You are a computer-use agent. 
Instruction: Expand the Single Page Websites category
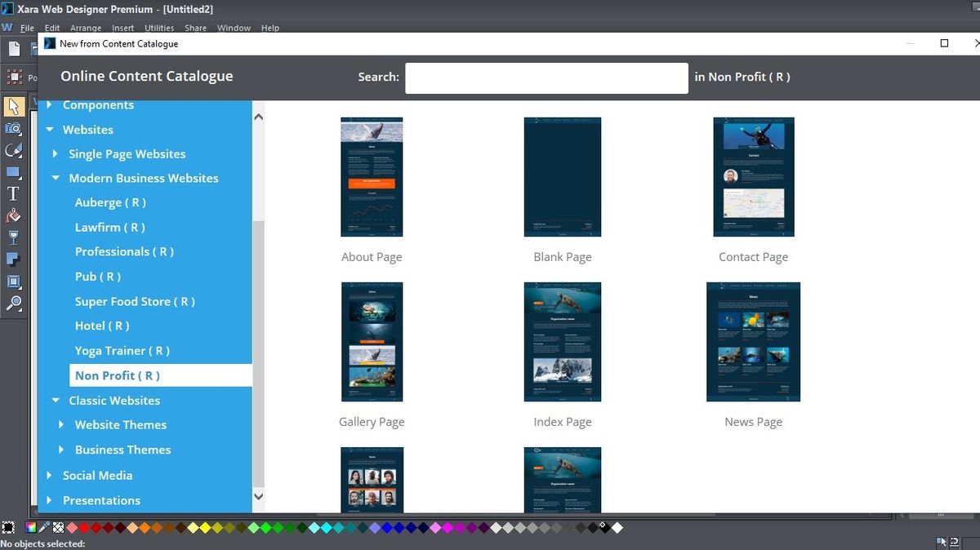coord(56,153)
